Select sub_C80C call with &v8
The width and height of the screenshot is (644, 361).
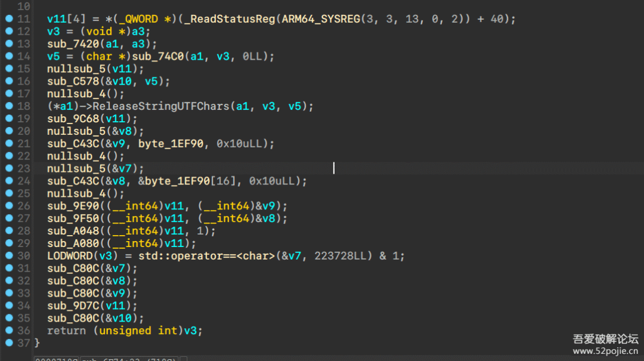coord(92,281)
